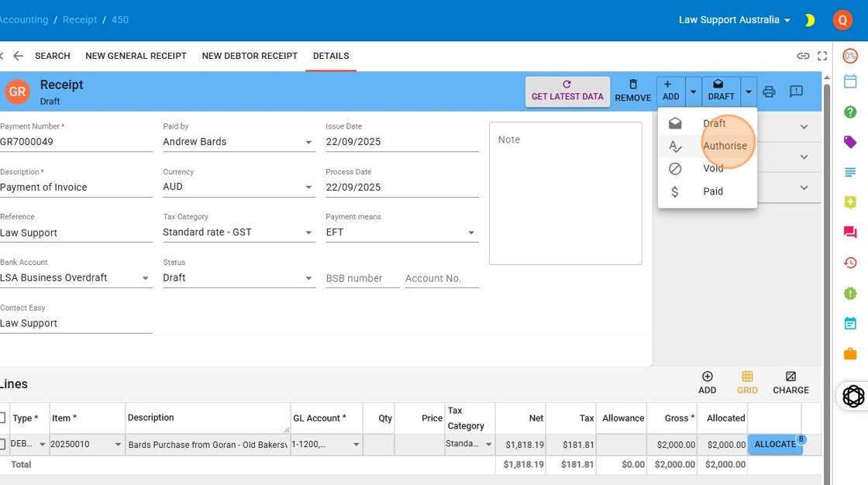Click the Reference field
Viewport: 868px width, 485px height.
pyautogui.click(x=76, y=233)
